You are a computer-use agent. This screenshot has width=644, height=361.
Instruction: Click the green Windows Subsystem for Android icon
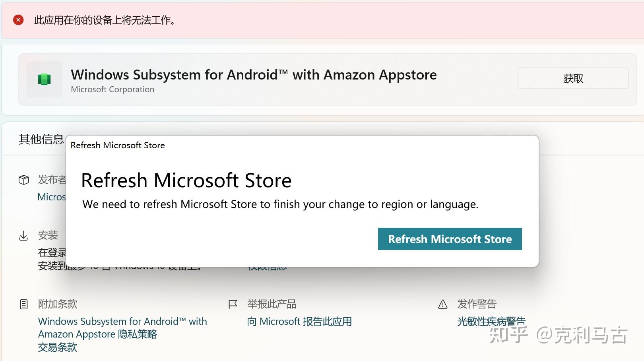[44, 79]
